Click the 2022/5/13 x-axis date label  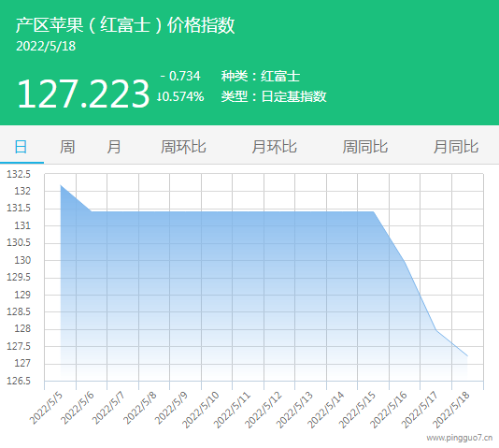(294, 410)
